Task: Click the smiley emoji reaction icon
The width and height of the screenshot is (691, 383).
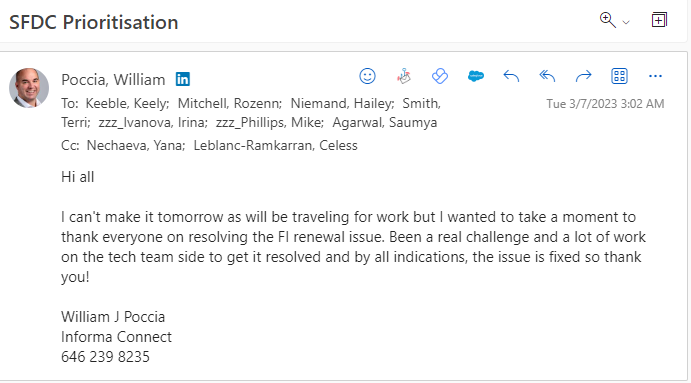Action: 367,76
